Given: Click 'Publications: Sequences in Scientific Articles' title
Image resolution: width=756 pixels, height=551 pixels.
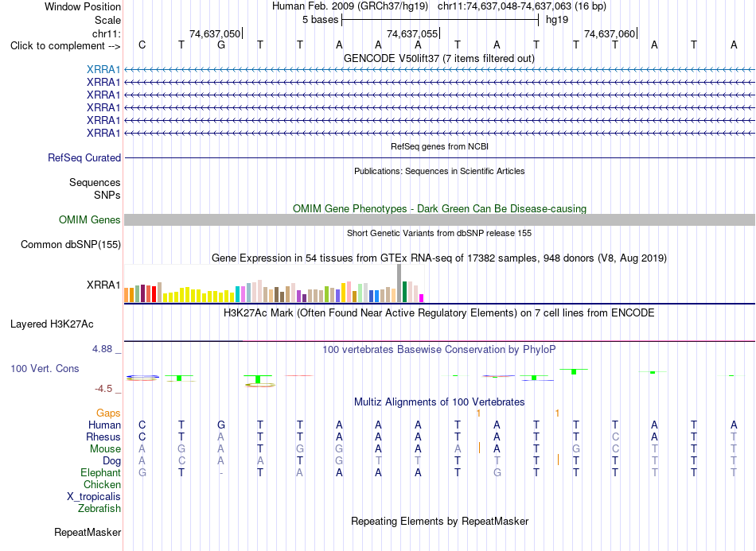Looking at the screenshot, I should (x=439, y=171).
